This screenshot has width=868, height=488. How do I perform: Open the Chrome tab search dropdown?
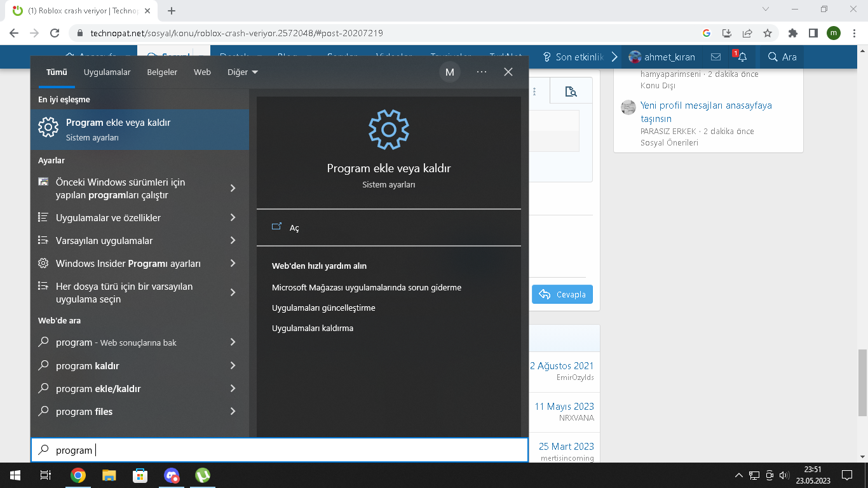tap(766, 10)
